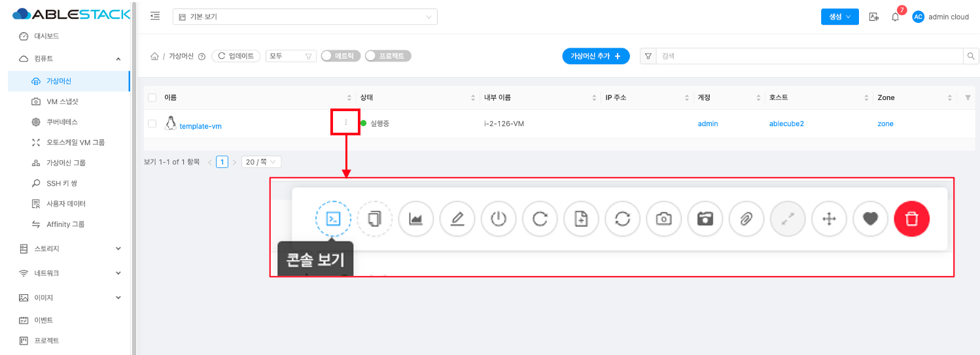Click the AC user avatar icon
The width and height of the screenshot is (980, 355).
[x=918, y=17]
